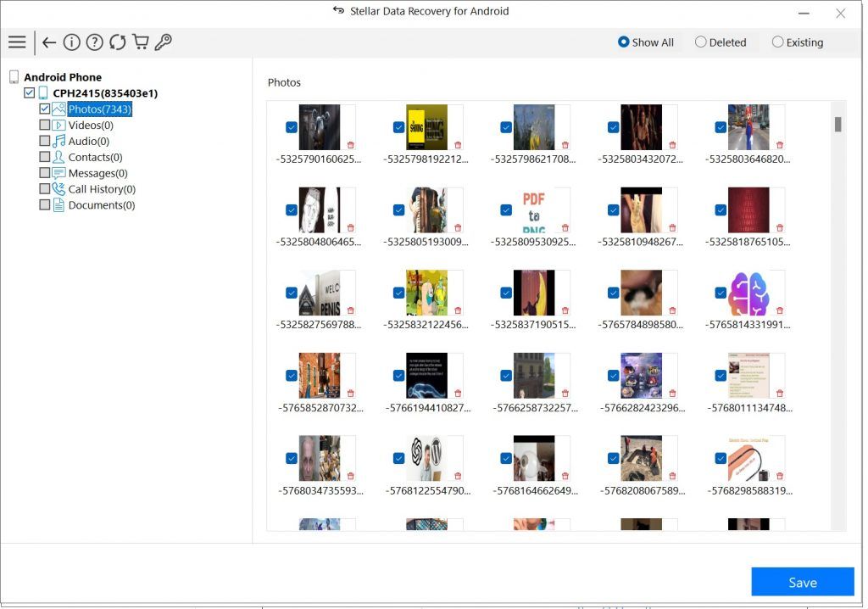Click the trash icon on -5766282423296 photo
The image size is (868, 609).
(x=672, y=394)
